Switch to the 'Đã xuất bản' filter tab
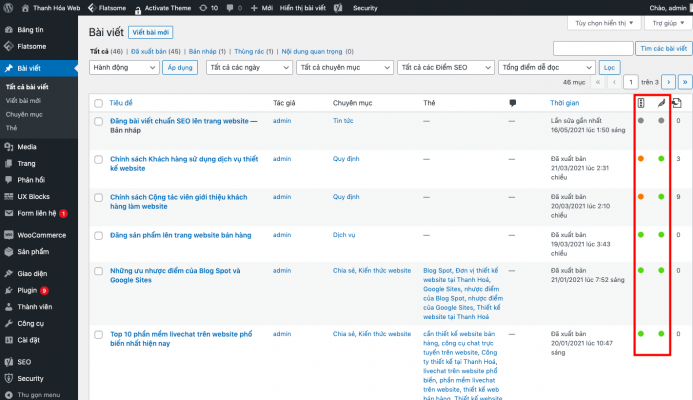 click(153, 48)
